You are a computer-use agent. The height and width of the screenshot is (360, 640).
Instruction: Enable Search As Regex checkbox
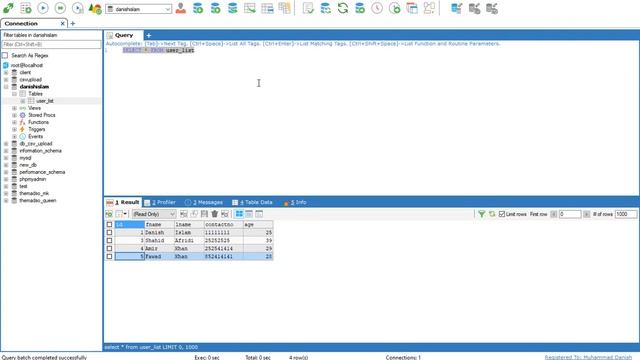(x=5, y=55)
